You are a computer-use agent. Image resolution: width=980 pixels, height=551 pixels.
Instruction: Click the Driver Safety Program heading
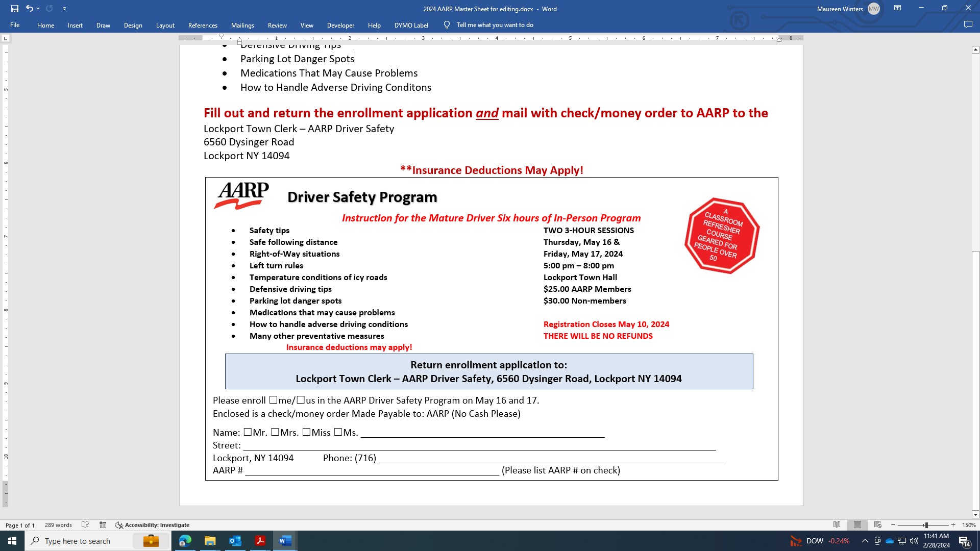coord(362,197)
